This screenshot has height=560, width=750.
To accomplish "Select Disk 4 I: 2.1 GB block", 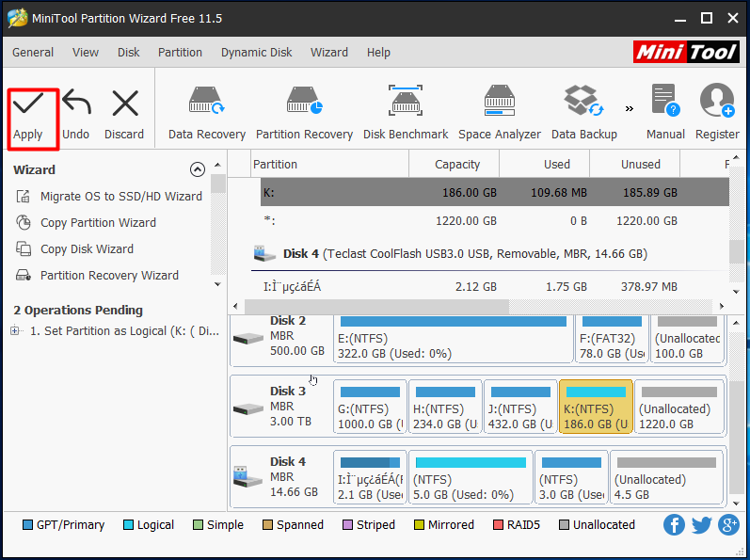I will click(x=370, y=477).
